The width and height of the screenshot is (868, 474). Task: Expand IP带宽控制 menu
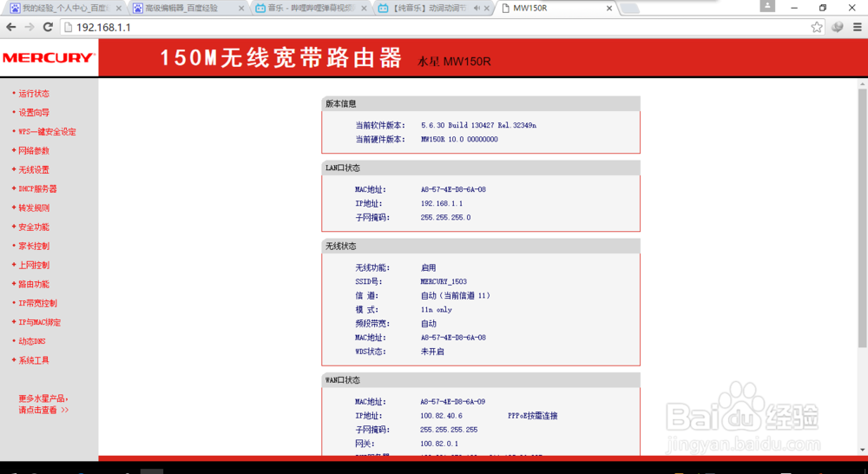37,303
